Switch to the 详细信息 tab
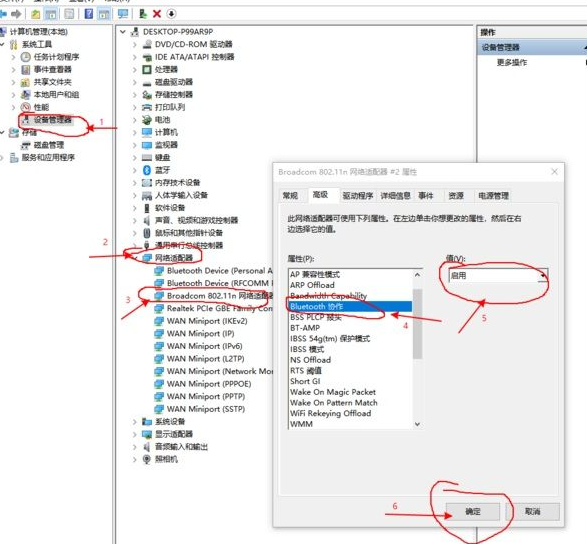Viewport: 587px width, 544px height. pos(395,195)
